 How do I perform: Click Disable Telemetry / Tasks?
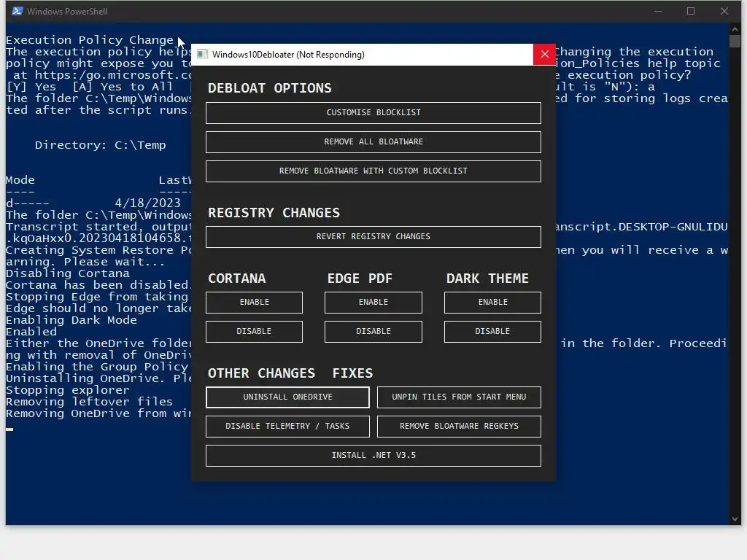tap(287, 426)
